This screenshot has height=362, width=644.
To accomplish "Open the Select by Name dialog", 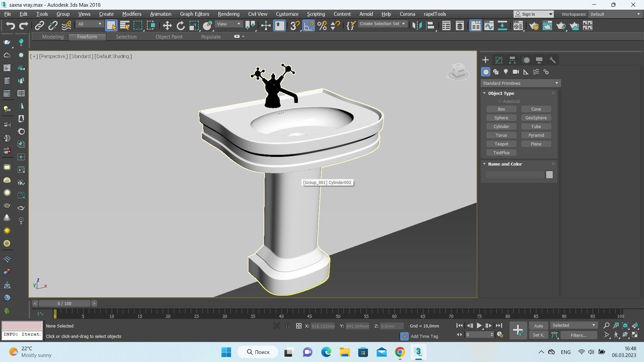I will tap(124, 25).
